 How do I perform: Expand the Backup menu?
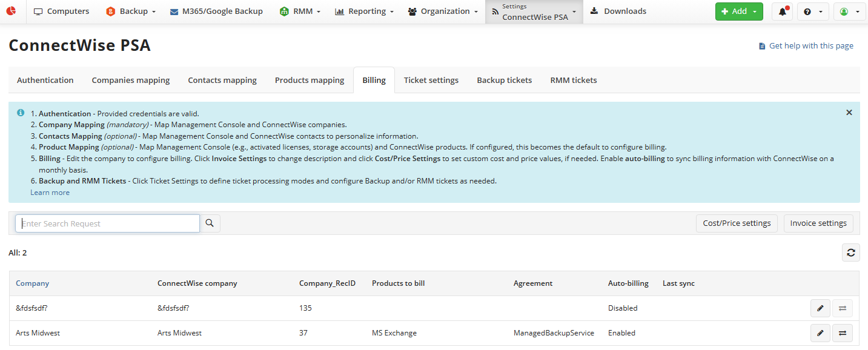[x=130, y=12]
